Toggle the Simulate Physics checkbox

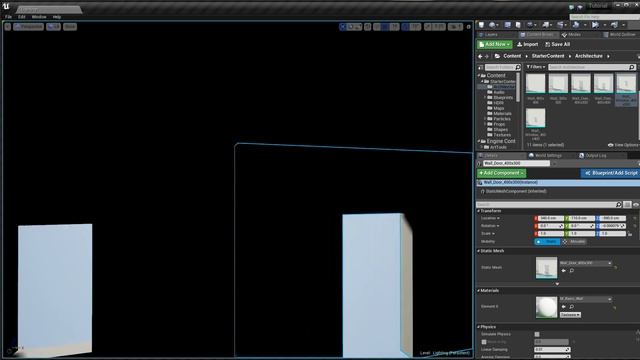click(537, 334)
